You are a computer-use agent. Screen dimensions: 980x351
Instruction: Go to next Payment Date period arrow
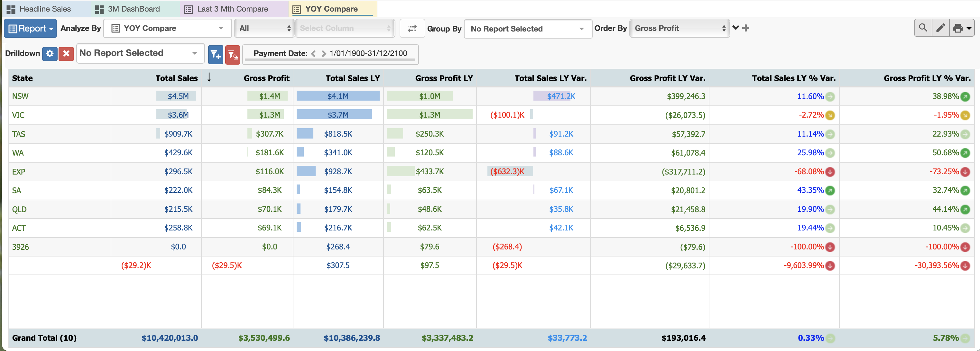point(324,54)
